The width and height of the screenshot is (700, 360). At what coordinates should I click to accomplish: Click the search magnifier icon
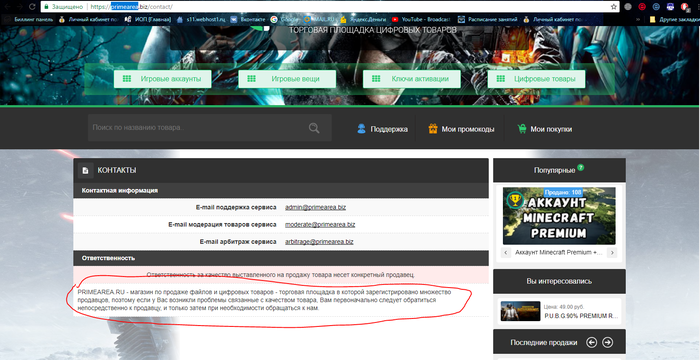314,128
